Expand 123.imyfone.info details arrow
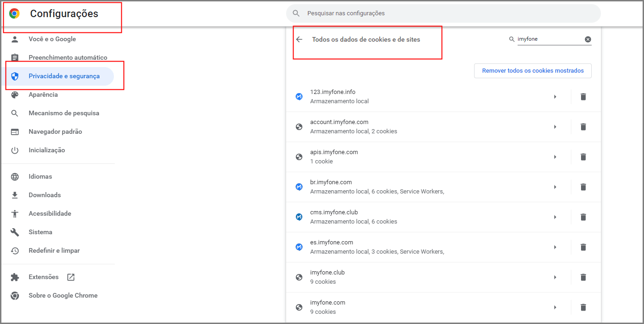Image resolution: width=644 pixels, height=324 pixels. point(555,97)
